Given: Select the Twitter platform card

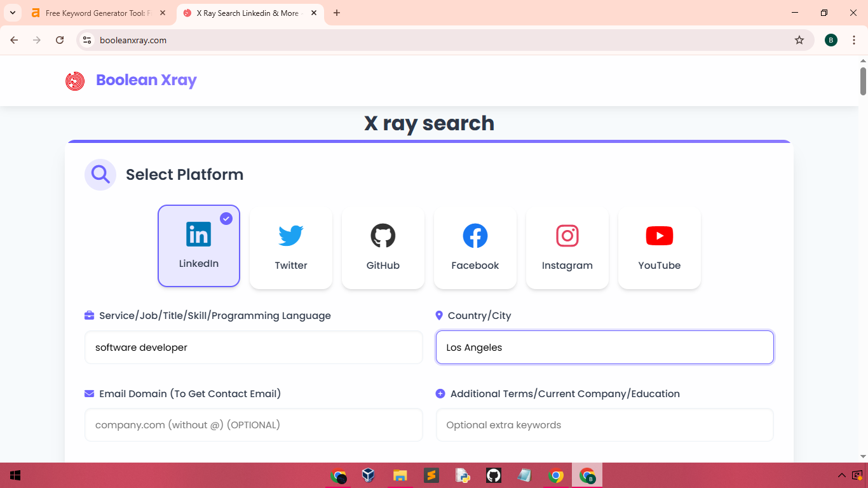Looking at the screenshot, I should [x=291, y=247].
